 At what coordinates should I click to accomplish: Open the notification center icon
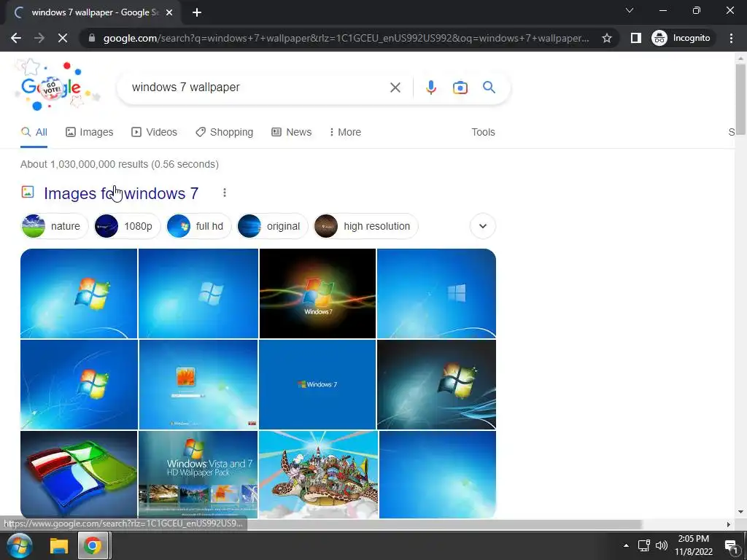tap(731, 546)
